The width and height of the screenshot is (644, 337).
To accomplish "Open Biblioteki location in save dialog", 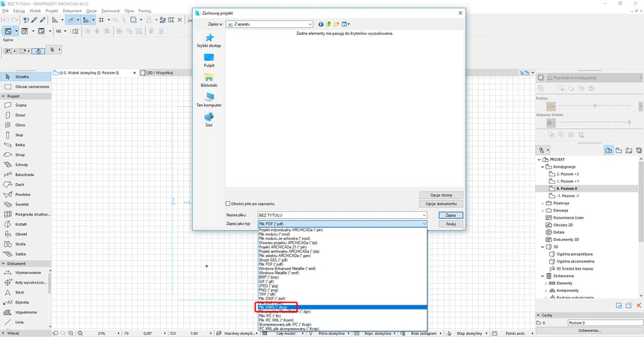I will [209, 80].
